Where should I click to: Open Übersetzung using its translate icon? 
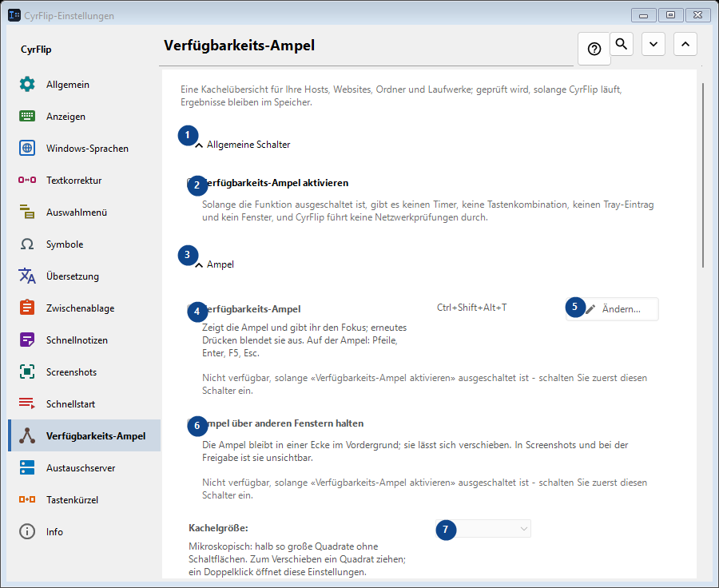(27, 276)
